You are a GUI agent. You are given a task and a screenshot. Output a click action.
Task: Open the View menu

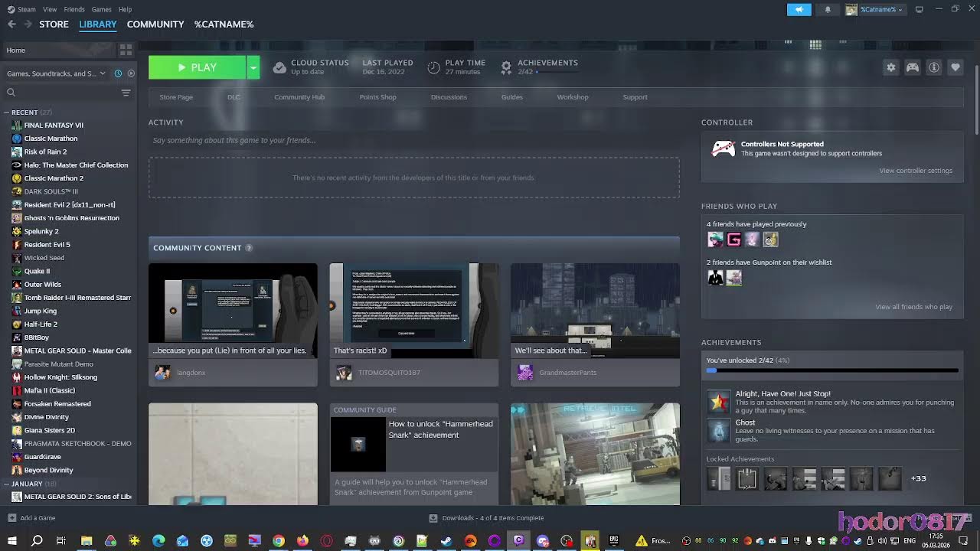point(50,9)
